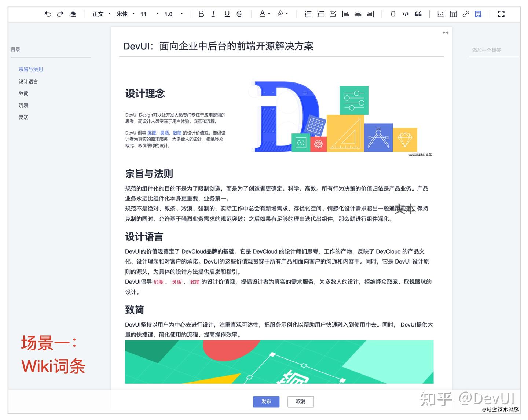Open the 正文 paragraph style dropdown
Viewport: 528px width, 420px height.
[101, 14]
